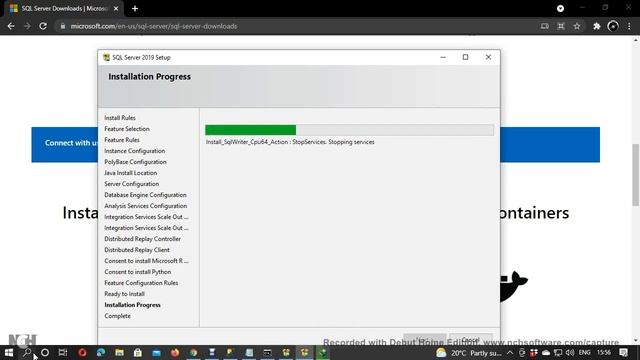640x360 pixels.
Task: Open Mail app from taskbar
Action: (156, 352)
